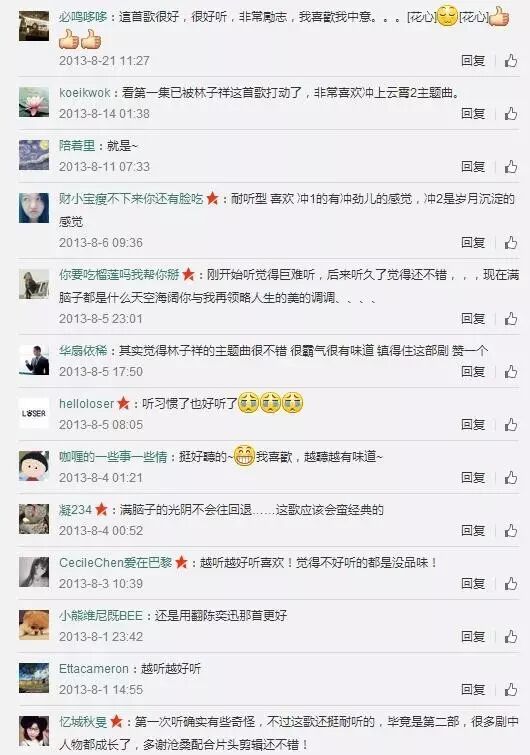Open the koeikwok username profile link
This screenshot has width=530, height=755.
click(85, 92)
